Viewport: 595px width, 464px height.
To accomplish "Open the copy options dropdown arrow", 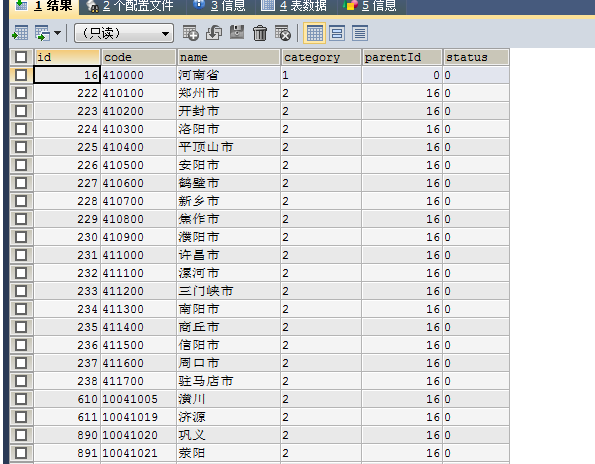I will click(57, 33).
